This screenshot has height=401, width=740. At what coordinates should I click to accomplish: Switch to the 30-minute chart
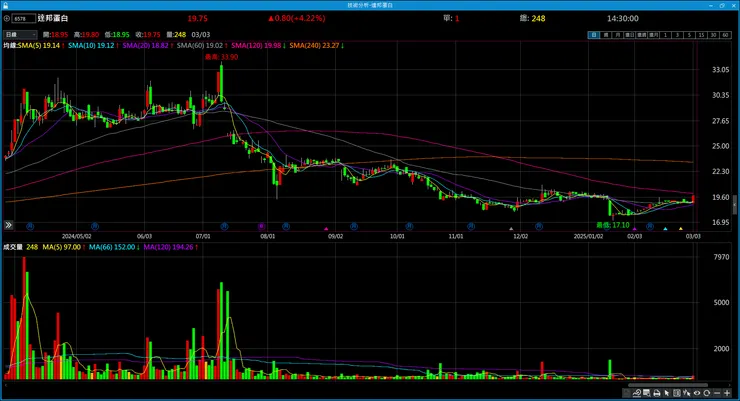pos(713,35)
